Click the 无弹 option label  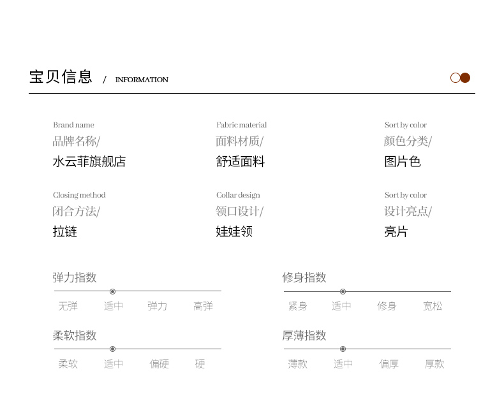tap(68, 306)
